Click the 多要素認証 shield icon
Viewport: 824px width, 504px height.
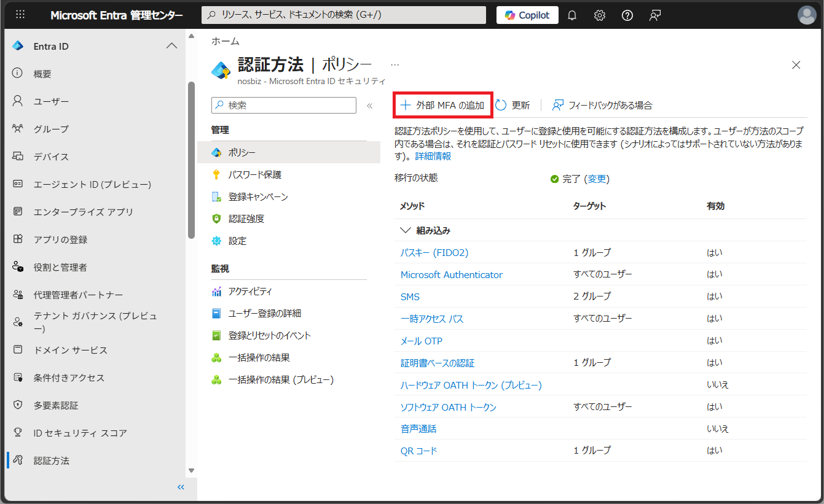(x=18, y=405)
